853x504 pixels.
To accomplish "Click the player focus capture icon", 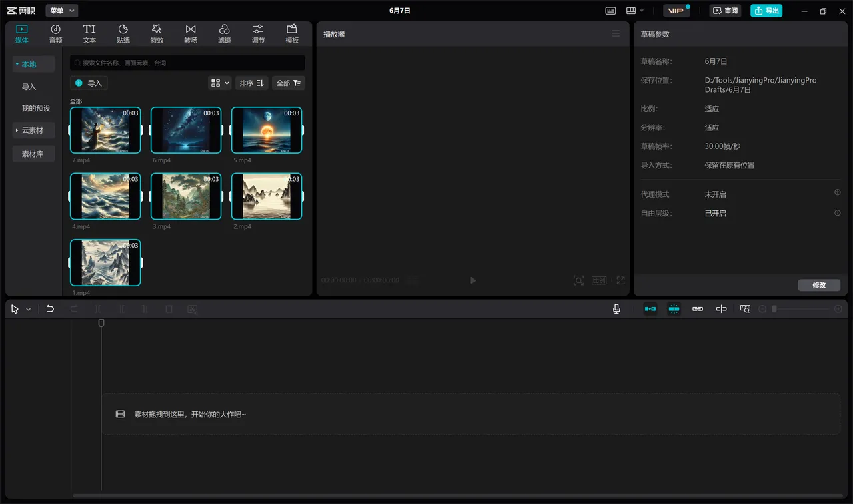I will [578, 280].
